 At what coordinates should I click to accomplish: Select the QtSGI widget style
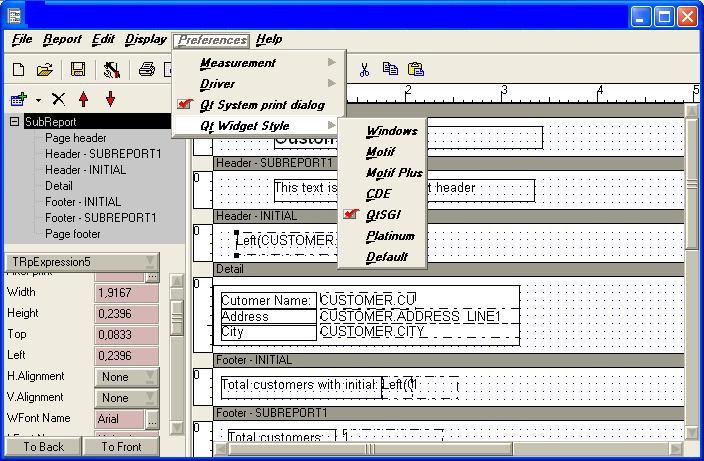point(383,215)
